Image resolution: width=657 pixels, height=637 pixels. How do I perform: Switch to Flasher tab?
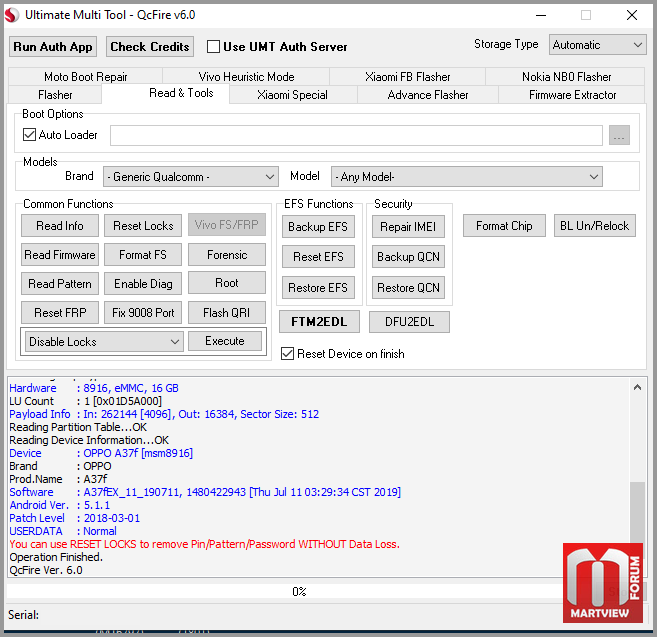(55, 95)
